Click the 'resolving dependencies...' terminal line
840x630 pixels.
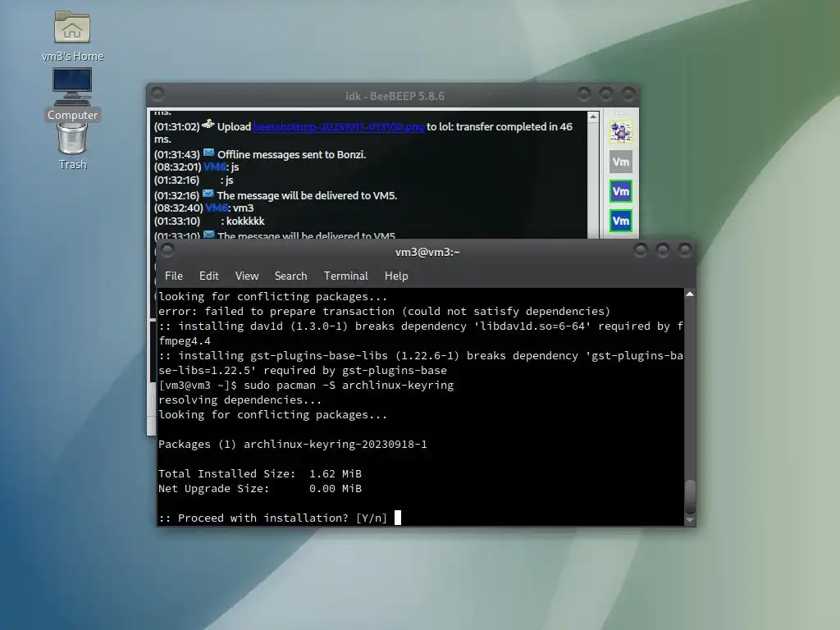click(x=240, y=400)
